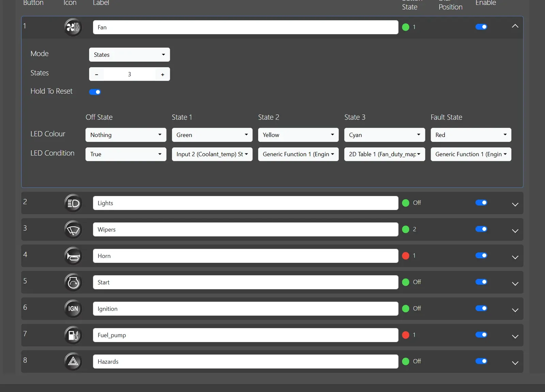Screen dimensions: 545x392
Task: Expand the Wipers button row
Action: [515, 231]
